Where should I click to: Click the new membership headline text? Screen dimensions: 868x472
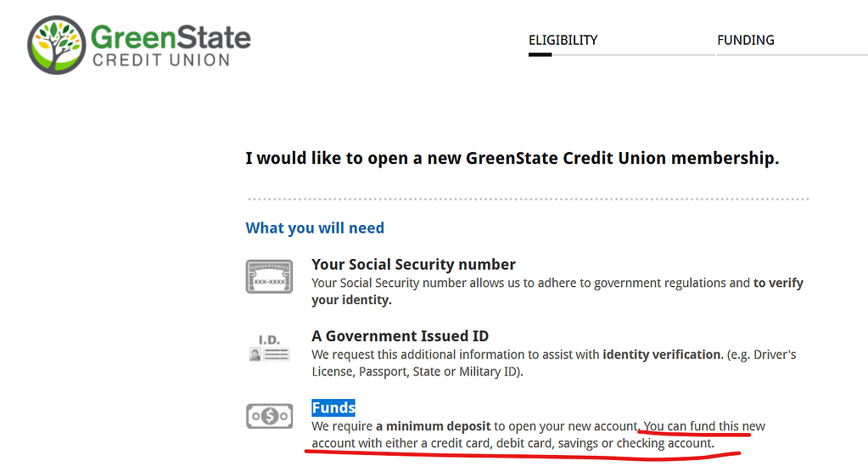[512, 158]
